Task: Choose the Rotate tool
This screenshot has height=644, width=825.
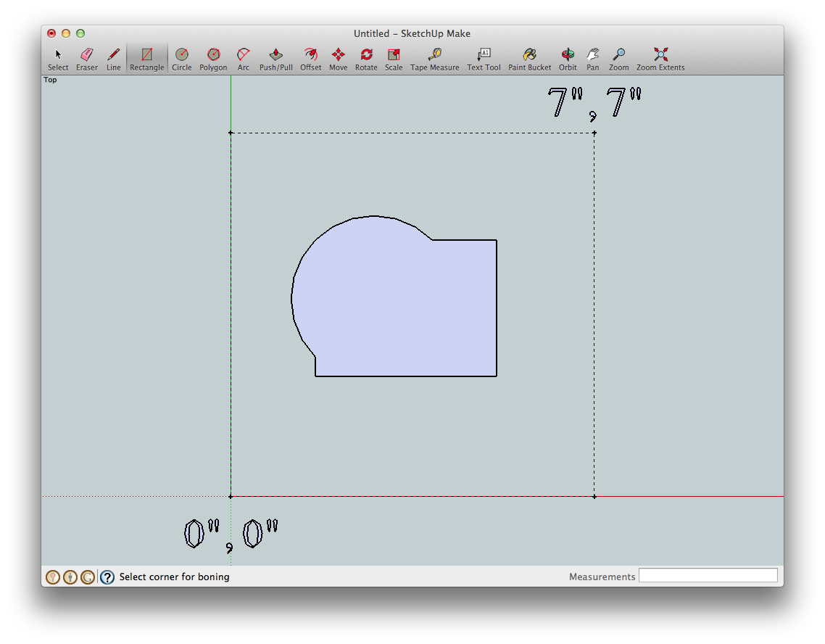Action: (366, 58)
